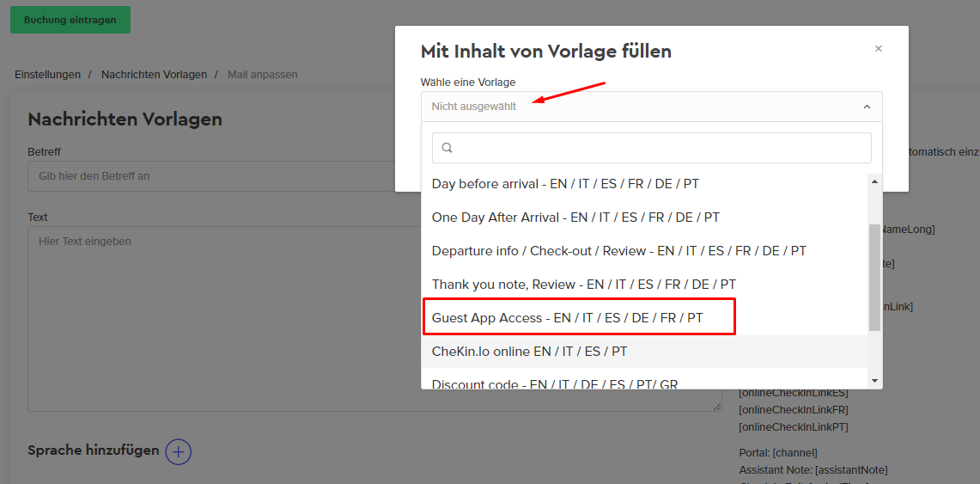Click the Portal: [channel] placeholder
Screen dimensions: 980x484
click(x=778, y=453)
